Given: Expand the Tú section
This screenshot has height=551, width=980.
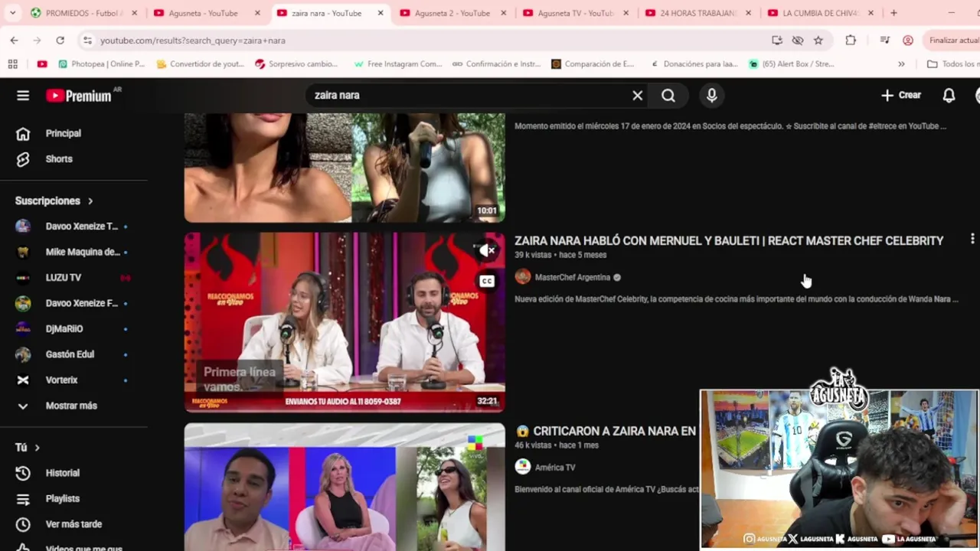Looking at the screenshot, I should pyautogui.click(x=28, y=447).
